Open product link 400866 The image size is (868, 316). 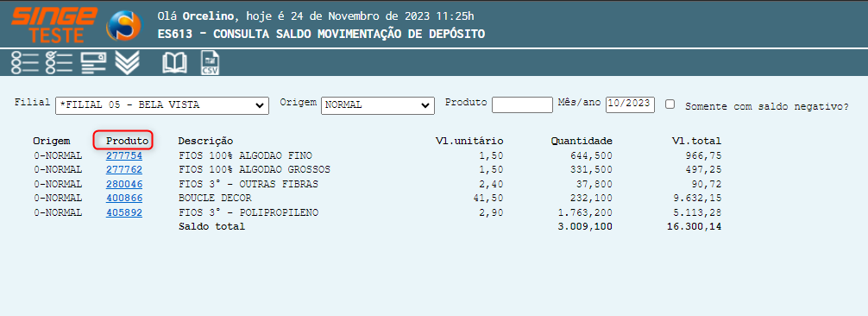coord(124,198)
